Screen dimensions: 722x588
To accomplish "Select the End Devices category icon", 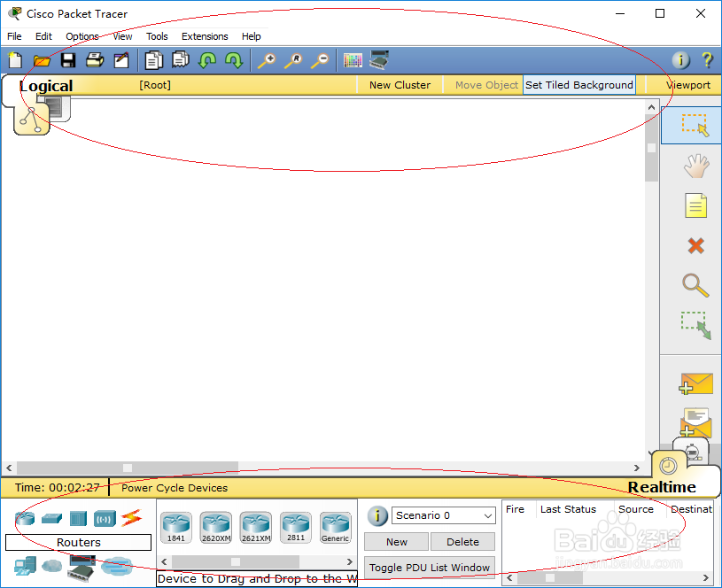I will pos(25,567).
